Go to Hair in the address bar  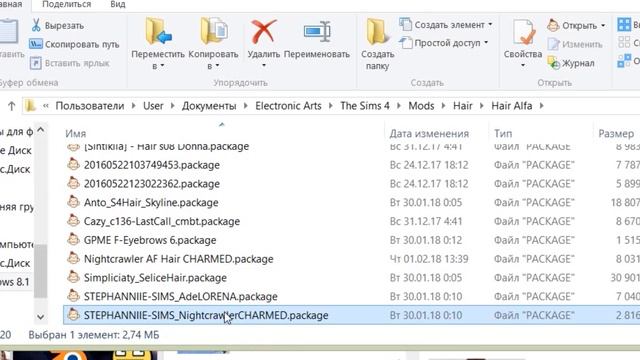coord(462,106)
